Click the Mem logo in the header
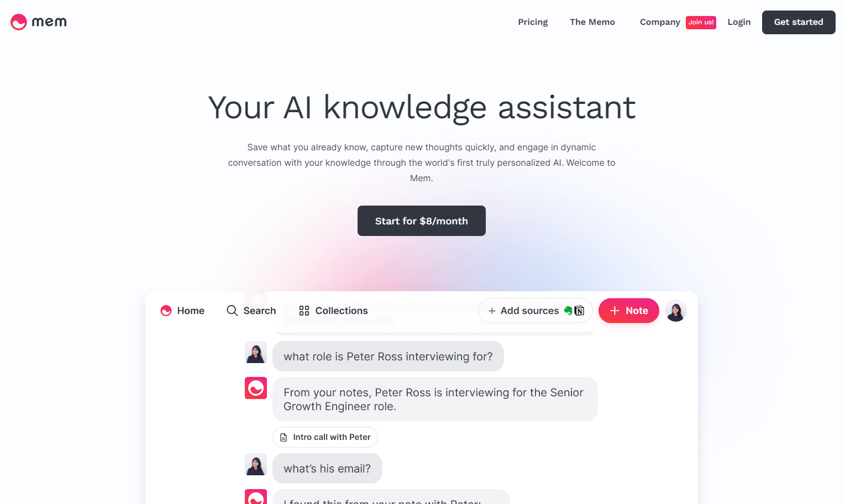This screenshot has width=845, height=504. click(39, 22)
